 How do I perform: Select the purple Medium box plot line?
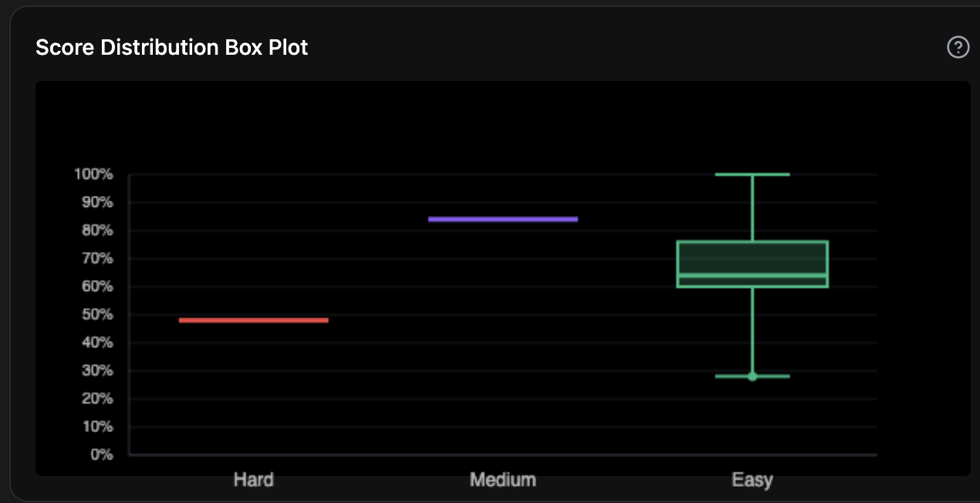(502, 218)
